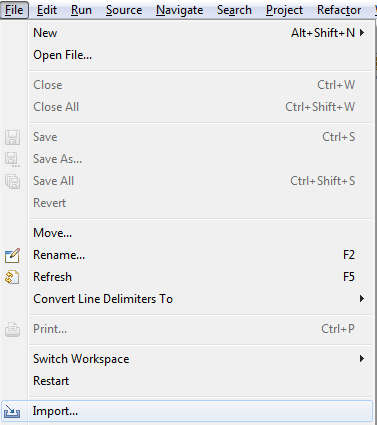
Task: Click the Refresh icon
Action: [12, 277]
